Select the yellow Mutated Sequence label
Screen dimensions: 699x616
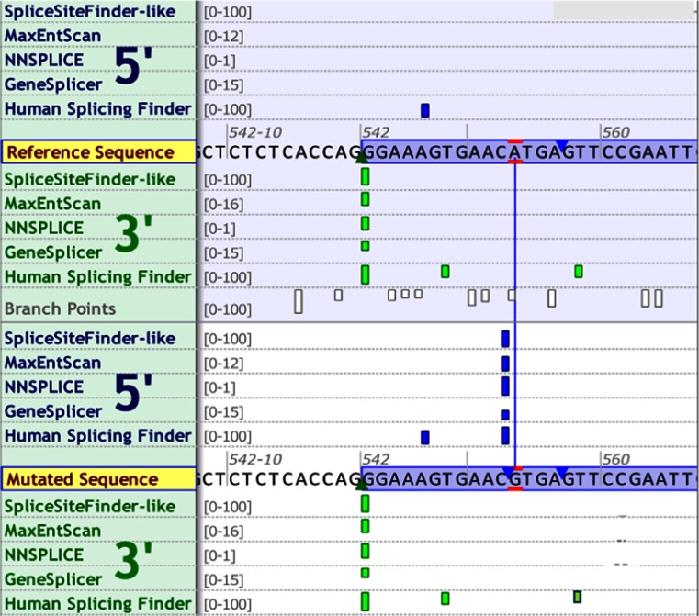82,479
